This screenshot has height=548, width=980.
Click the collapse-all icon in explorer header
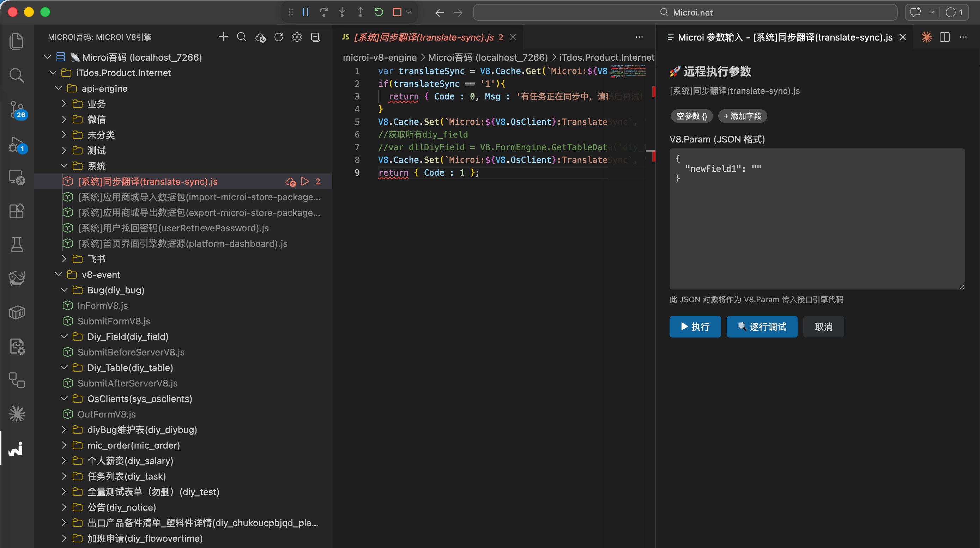(315, 37)
